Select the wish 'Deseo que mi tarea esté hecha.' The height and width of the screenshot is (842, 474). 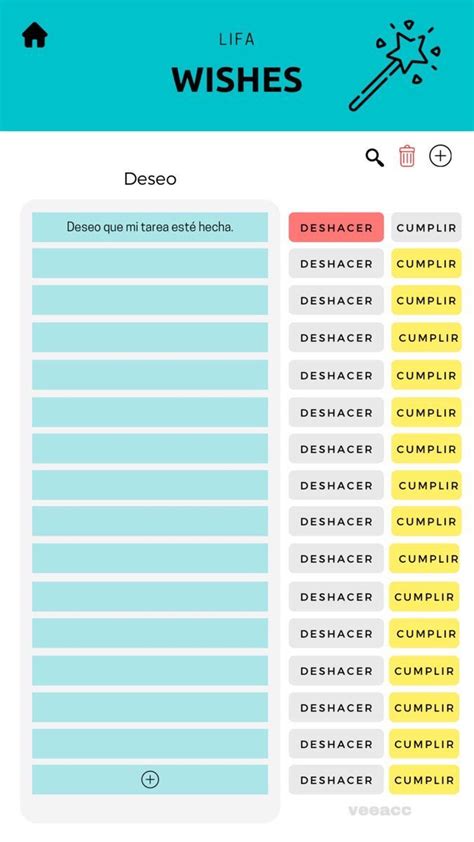click(150, 227)
